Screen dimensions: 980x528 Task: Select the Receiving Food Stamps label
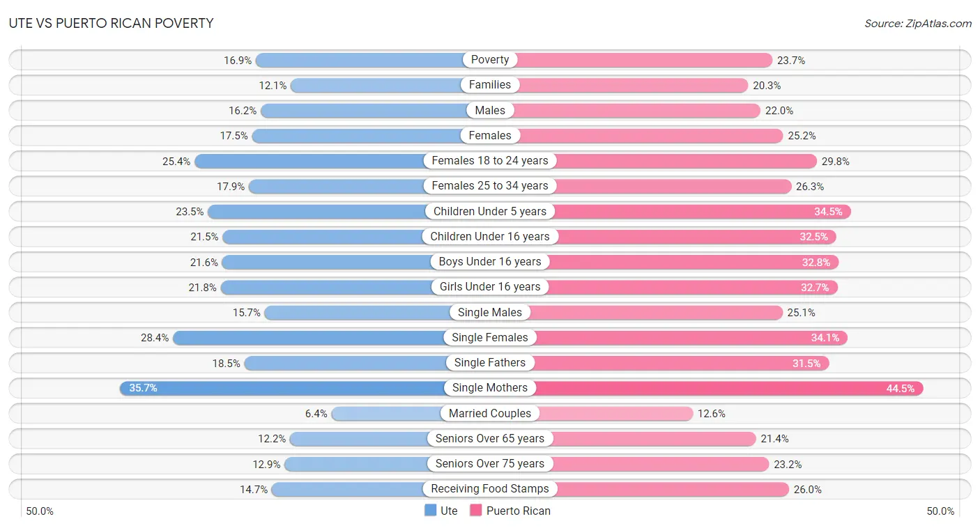click(x=490, y=489)
